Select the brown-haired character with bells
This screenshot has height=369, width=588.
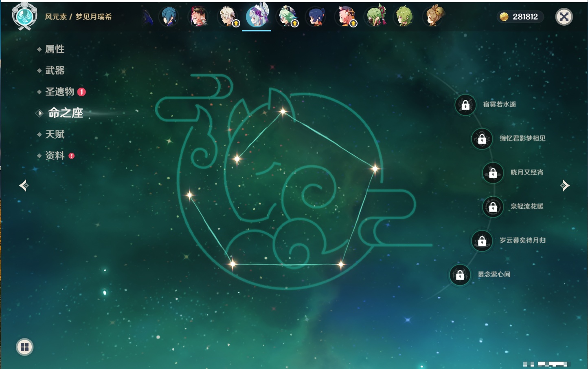434,17
